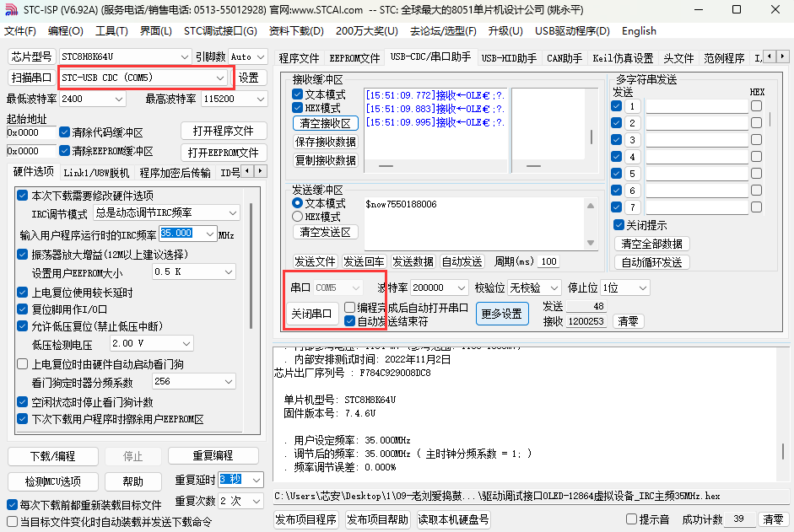The height and width of the screenshot is (532, 794).
Task: Open the 工具(T) menu
Action: 111,31
